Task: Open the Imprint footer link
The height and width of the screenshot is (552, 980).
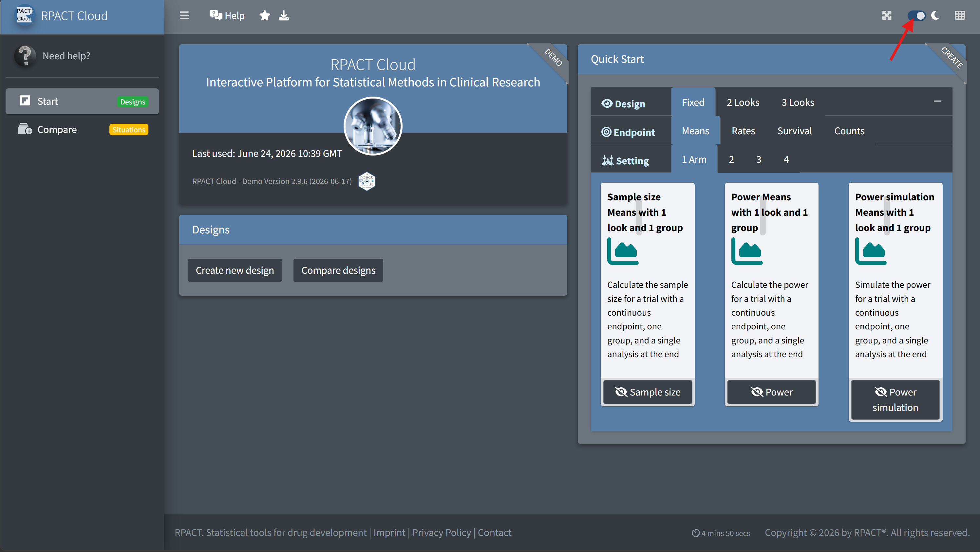Action: (x=389, y=533)
